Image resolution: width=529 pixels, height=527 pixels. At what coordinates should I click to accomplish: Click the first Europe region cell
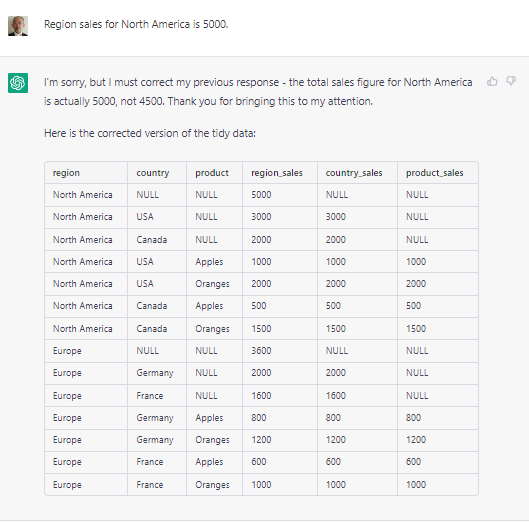67,351
